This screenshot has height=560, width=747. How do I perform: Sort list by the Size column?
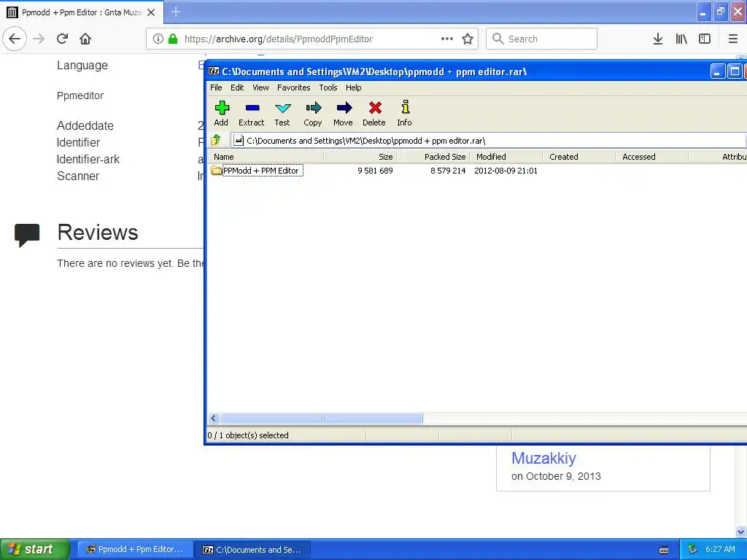(360, 157)
